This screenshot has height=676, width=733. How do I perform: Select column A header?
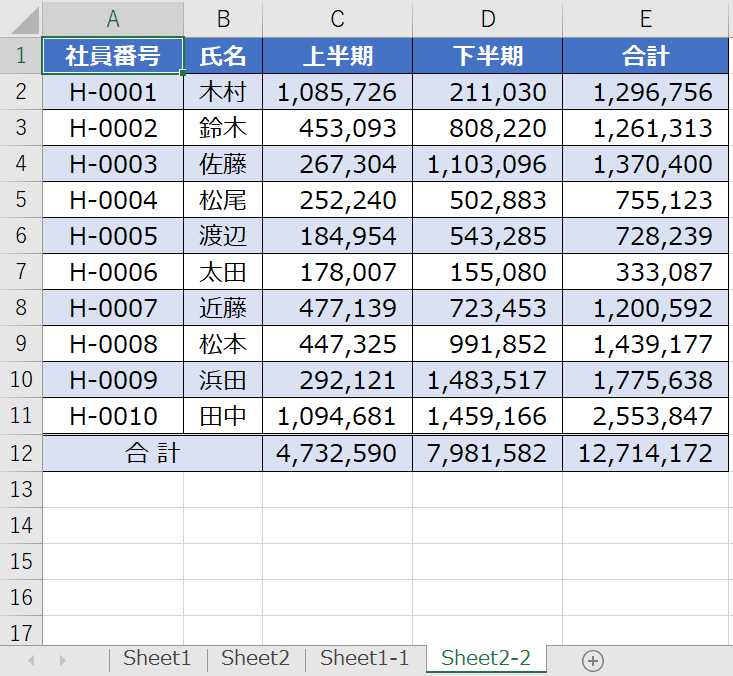pos(113,18)
